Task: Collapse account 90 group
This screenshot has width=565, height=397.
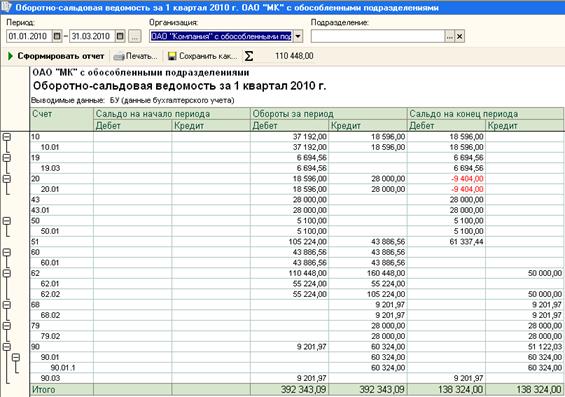Action: [7, 347]
